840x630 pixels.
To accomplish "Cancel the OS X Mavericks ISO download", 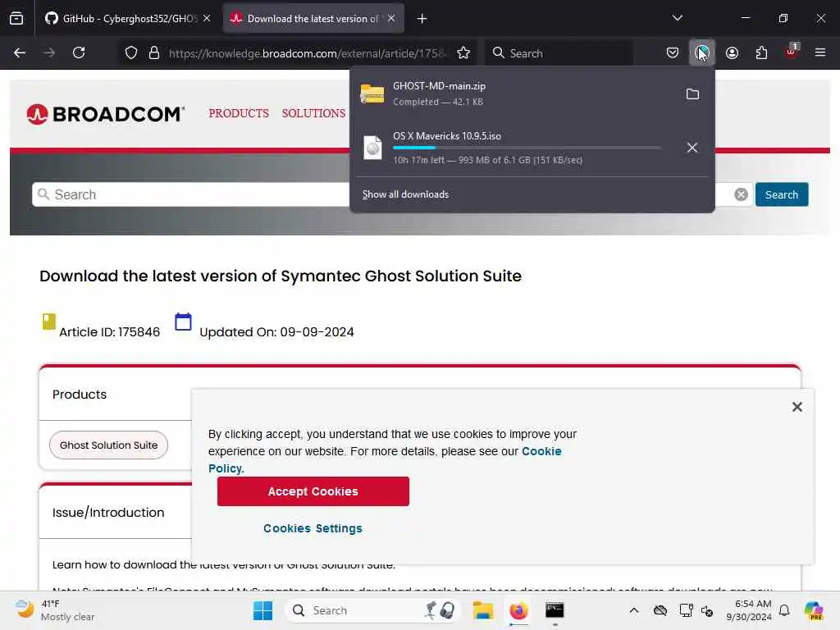I will tap(692, 148).
